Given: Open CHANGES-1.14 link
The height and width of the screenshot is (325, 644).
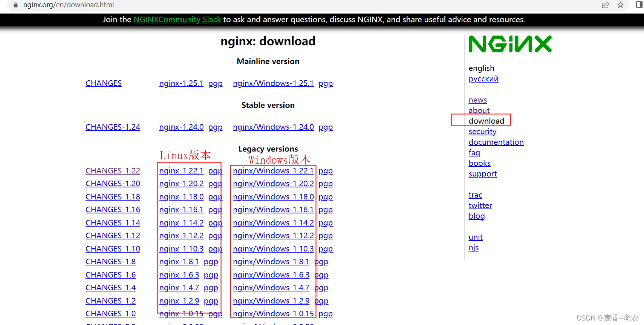Looking at the screenshot, I should pyautogui.click(x=113, y=223).
